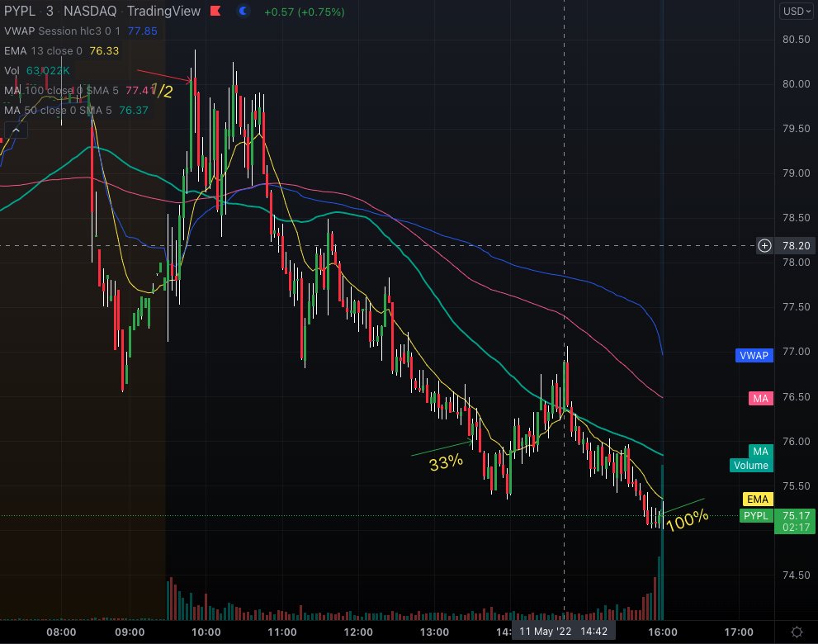Click the 12:00 label on the time axis

point(358,632)
